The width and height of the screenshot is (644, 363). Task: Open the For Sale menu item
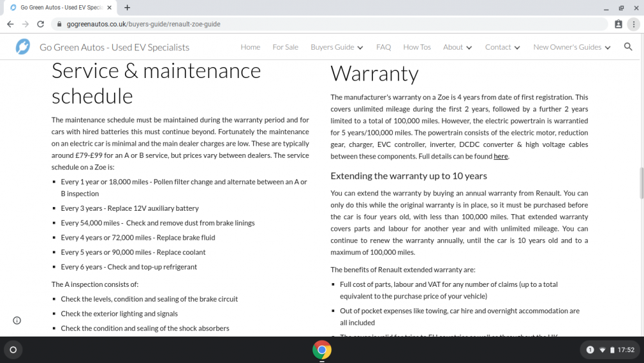[285, 47]
